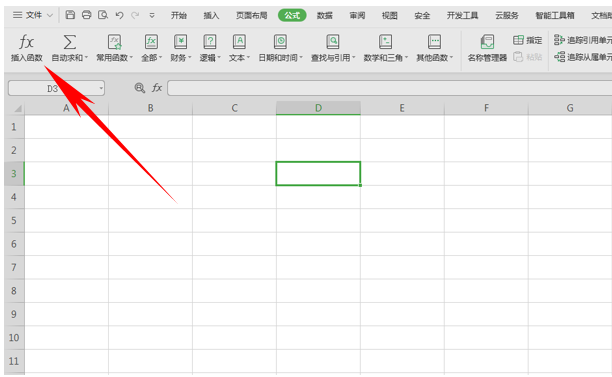Switch to the Security (安全) tab
The image size is (612, 377).
pos(422,15)
